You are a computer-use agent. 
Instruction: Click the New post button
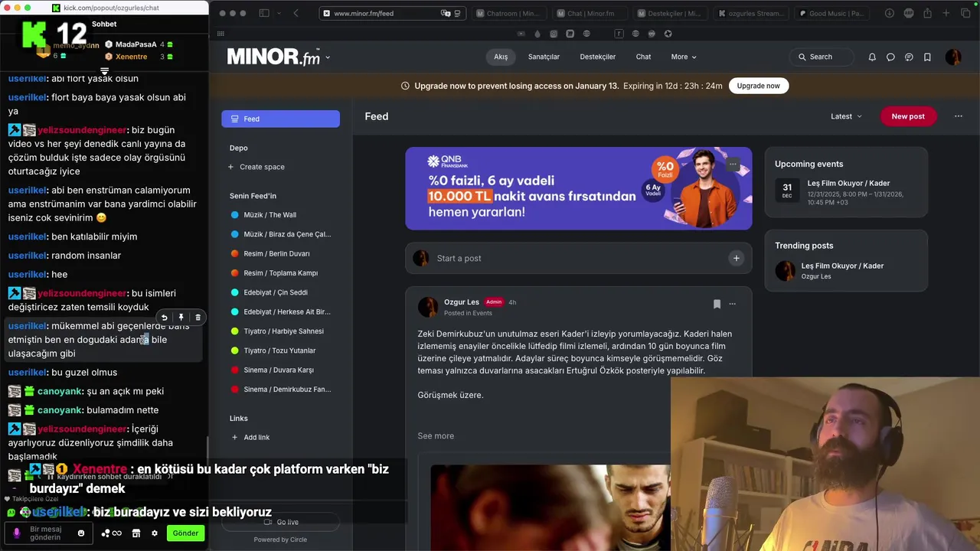pyautogui.click(x=908, y=116)
